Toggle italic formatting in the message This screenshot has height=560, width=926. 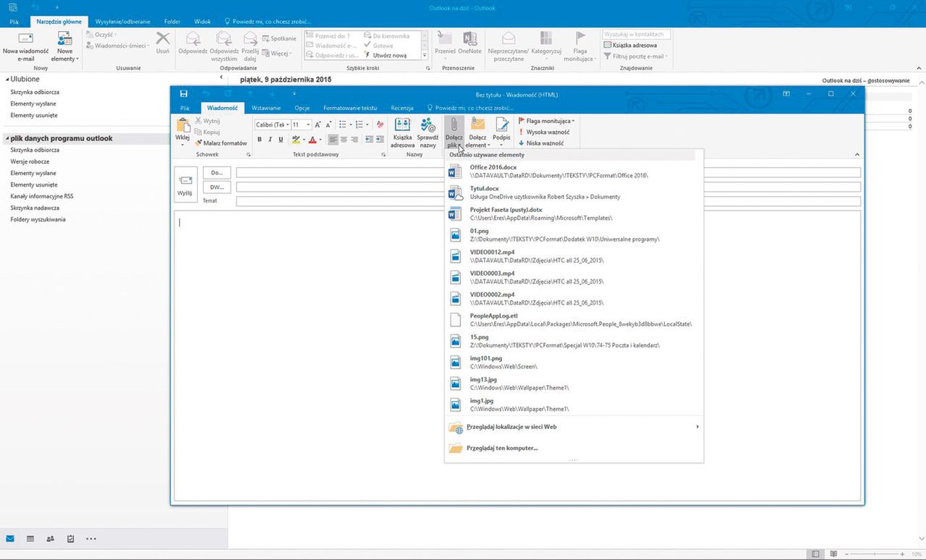pyautogui.click(x=270, y=140)
